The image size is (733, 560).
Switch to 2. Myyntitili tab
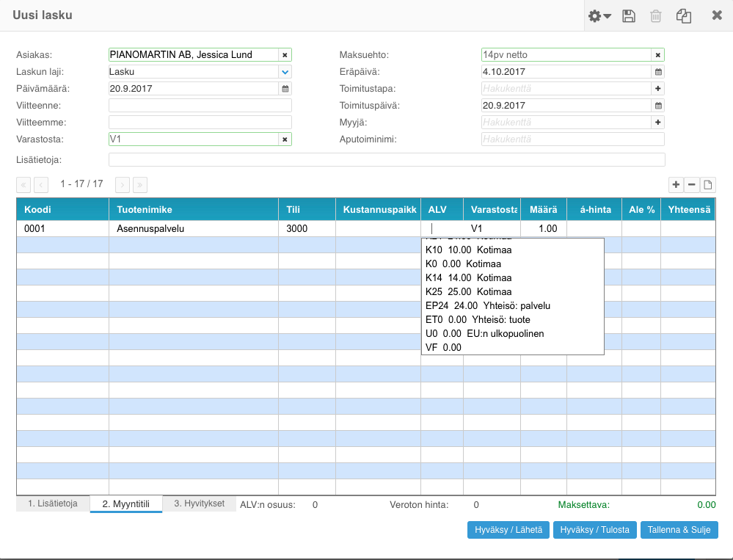click(125, 504)
